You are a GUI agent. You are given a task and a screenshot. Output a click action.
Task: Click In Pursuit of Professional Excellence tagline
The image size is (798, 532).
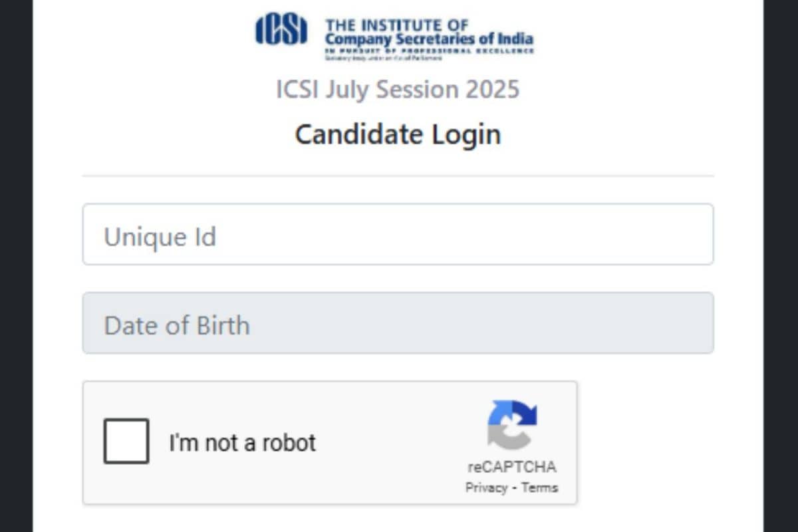coord(429,51)
